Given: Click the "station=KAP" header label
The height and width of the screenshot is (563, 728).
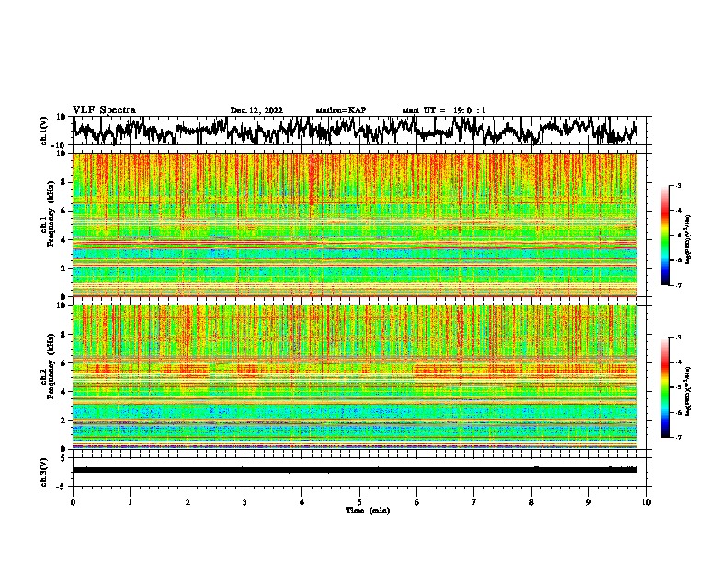Looking at the screenshot, I should (x=341, y=110).
